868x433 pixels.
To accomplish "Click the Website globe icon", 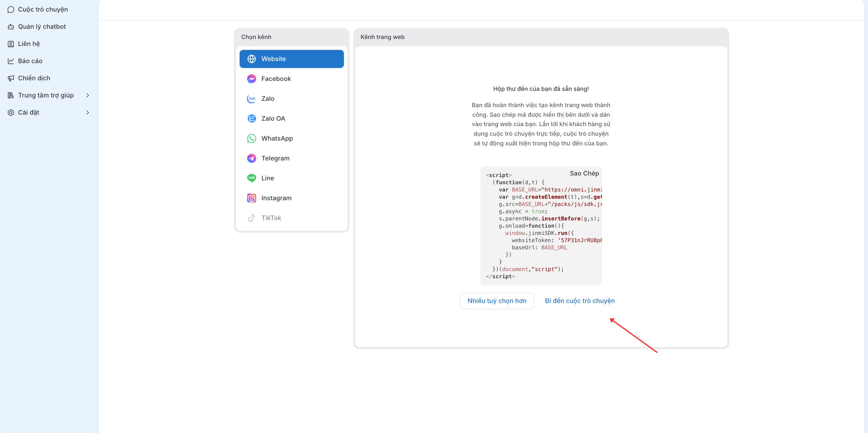I will (x=251, y=59).
